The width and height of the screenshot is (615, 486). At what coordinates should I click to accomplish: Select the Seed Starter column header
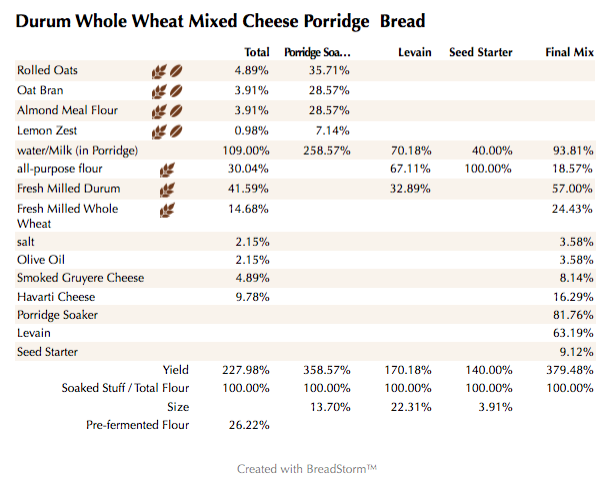tap(481, 52)
